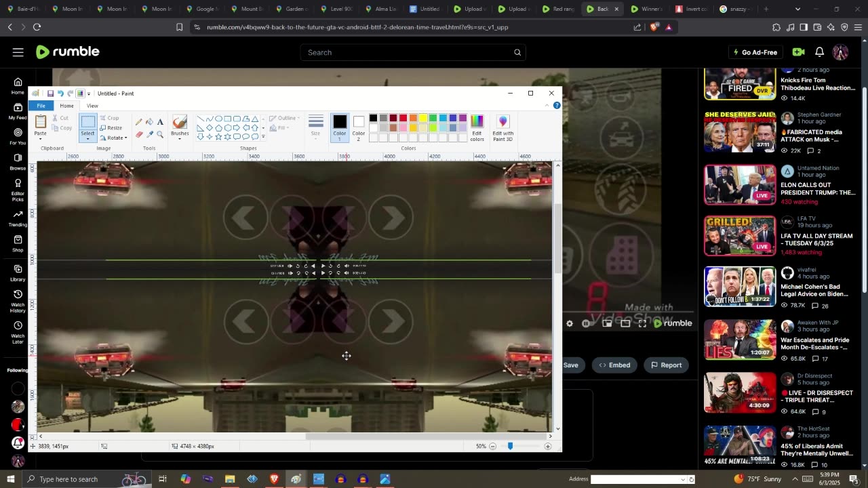Screen dimensions: 868x488
Task: Click the Paste clipboard icon
Action: 41,122
